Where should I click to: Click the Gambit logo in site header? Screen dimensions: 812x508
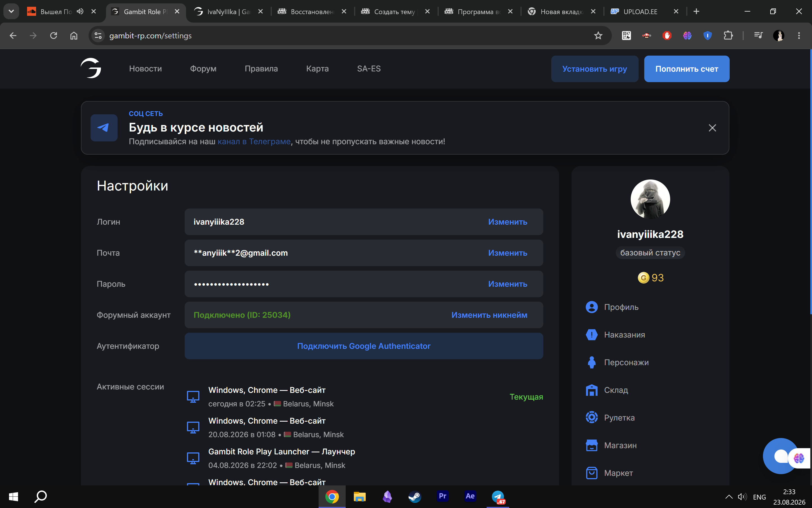[x=91, y=68]
